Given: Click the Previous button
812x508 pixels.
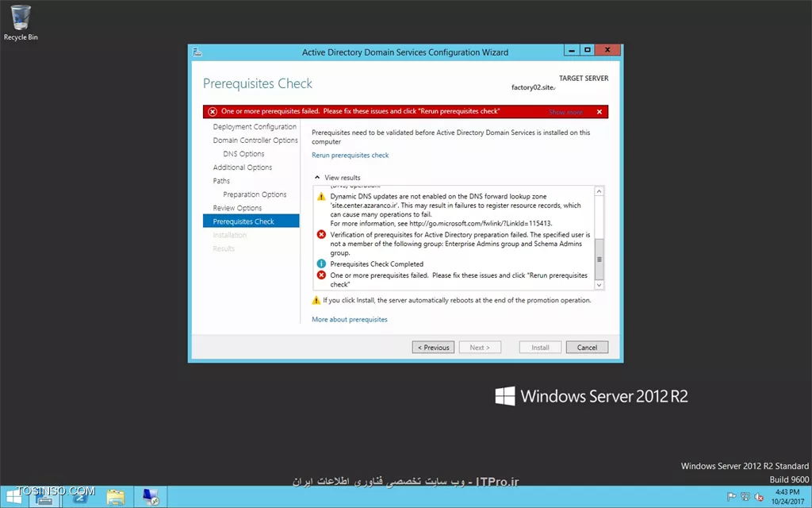Looking at the screenshot, I should click(x=434, y=348).
